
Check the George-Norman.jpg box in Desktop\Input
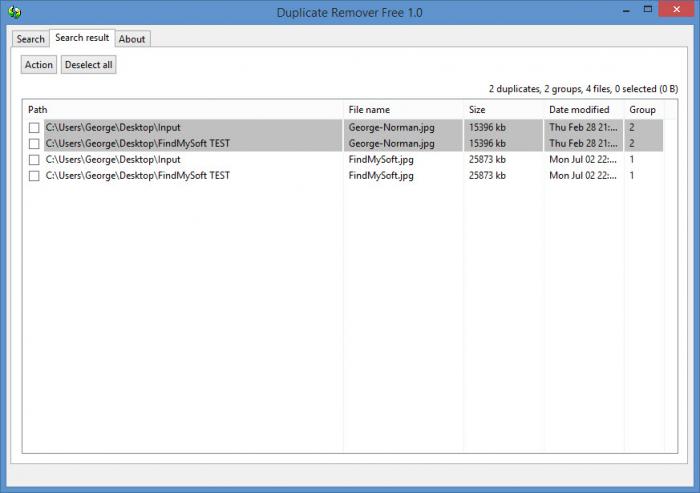[x=34, y=128]
